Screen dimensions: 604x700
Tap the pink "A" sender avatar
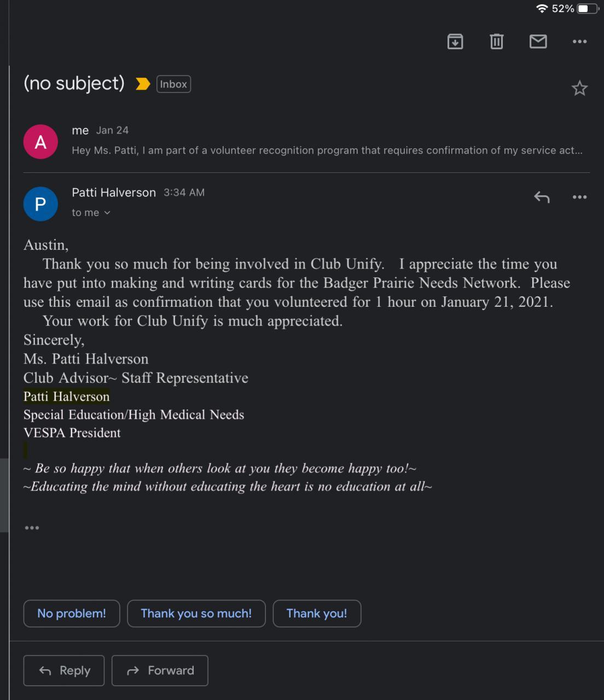tap(40, 142)
